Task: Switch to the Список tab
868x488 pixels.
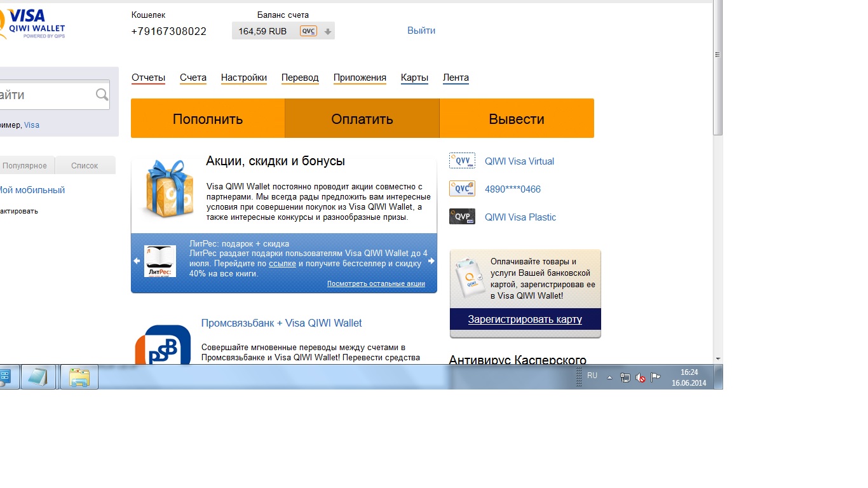Action: tap(85, 165)
